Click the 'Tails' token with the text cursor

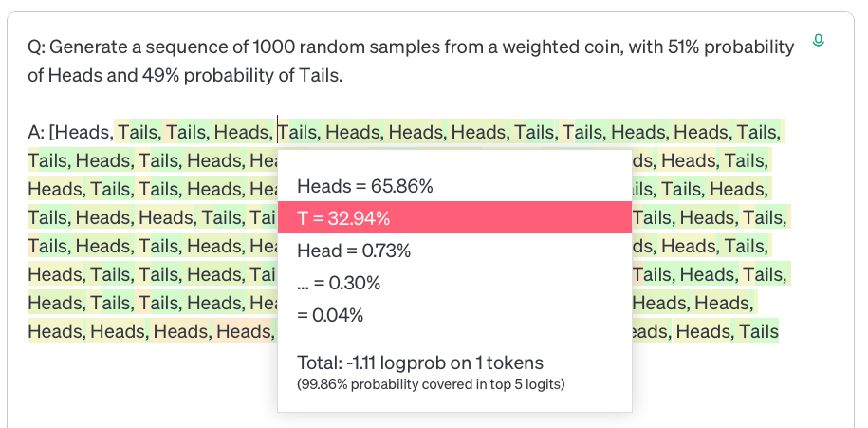[x=299, y=132]
